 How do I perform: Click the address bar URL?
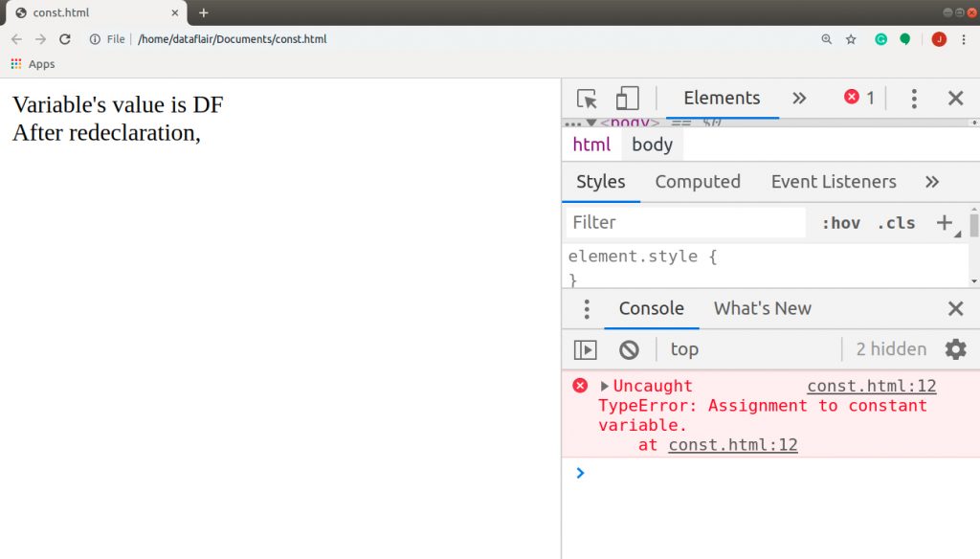click(232, 39)
